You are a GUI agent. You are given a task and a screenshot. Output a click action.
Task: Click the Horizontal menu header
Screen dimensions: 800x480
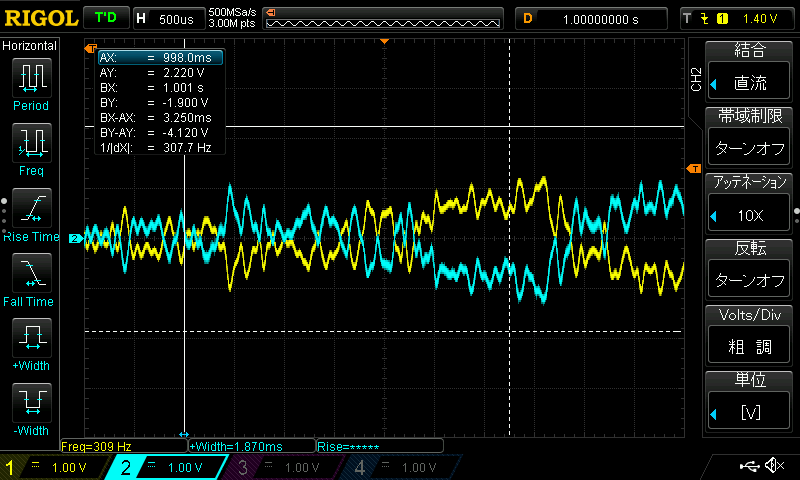click(29, 45)
